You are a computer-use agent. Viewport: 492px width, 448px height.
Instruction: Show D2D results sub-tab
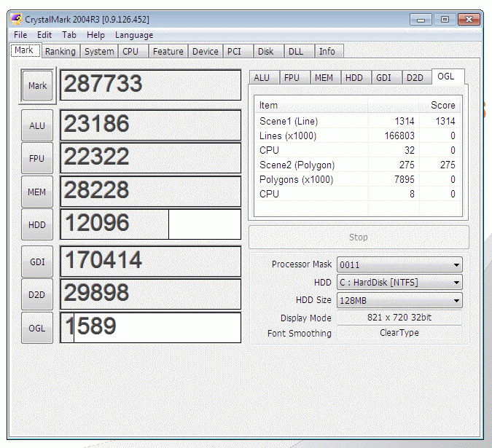point(417,77)
